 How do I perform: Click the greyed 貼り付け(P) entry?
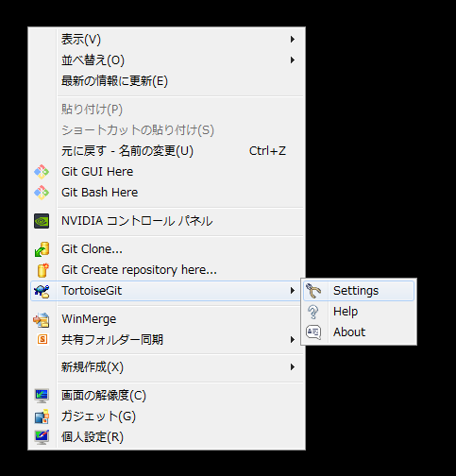167,110
